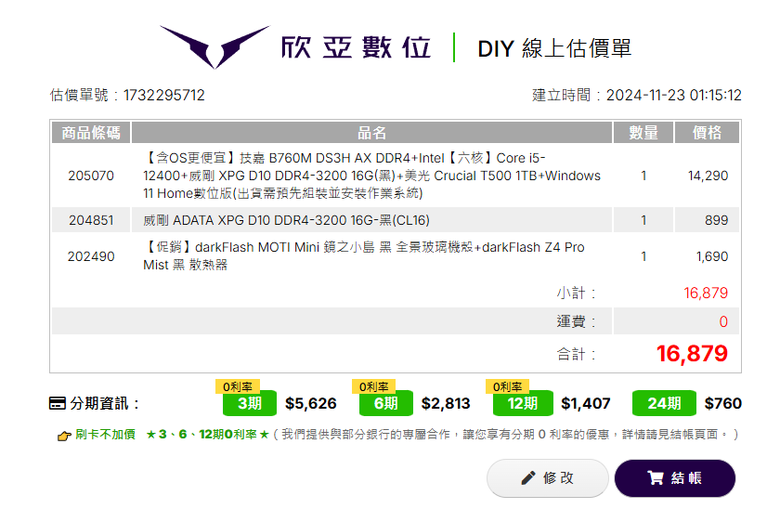
Task: Click the $2,813 installment amount
Action: 446,404
